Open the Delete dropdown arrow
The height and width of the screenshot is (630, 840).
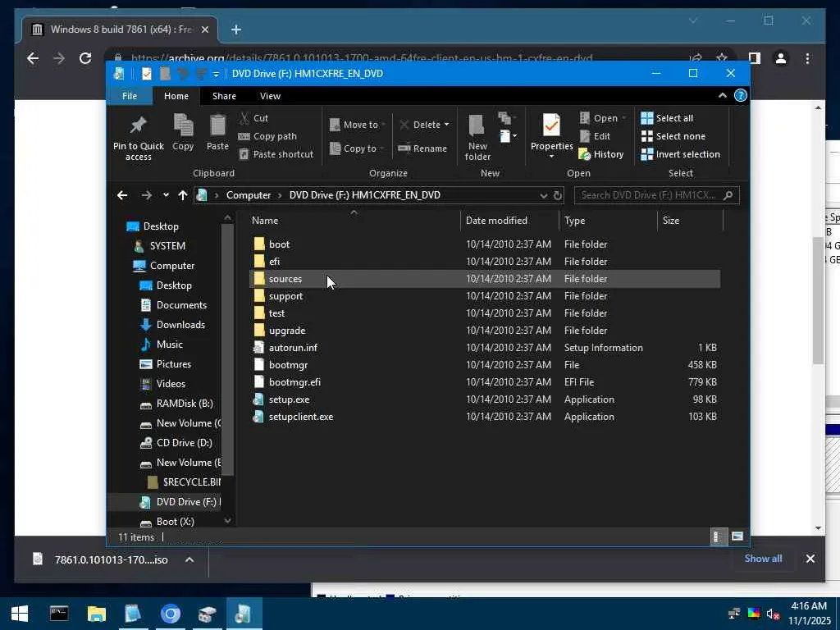[447, 125]
